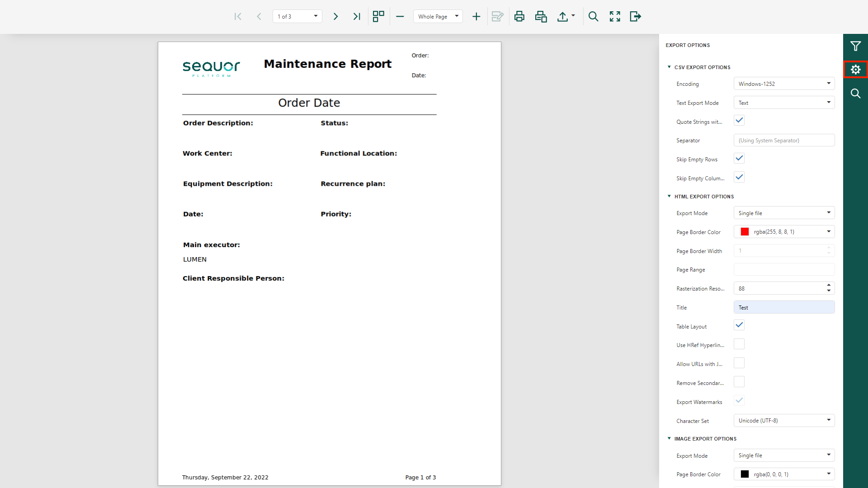The height and width of the screenshot is (488, 868).
Task: Enable Allow URLs with JS checkbox
Action: (x=739, y=363)
